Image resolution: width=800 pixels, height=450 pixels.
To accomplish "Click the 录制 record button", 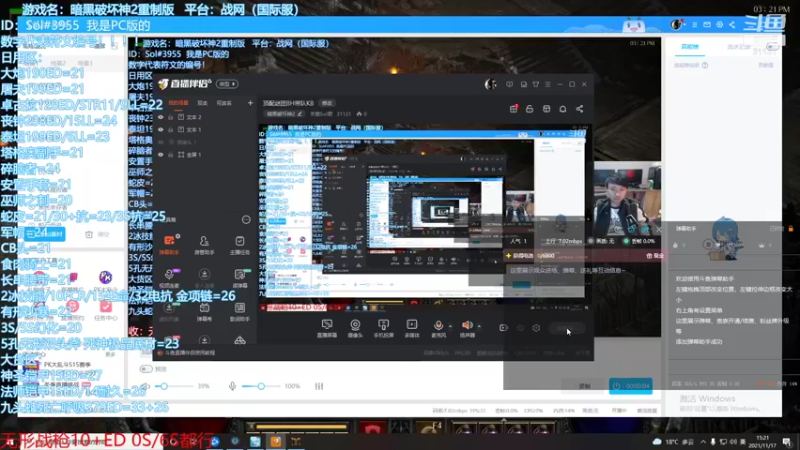I will pyautogui.click(x=584, y=386).
